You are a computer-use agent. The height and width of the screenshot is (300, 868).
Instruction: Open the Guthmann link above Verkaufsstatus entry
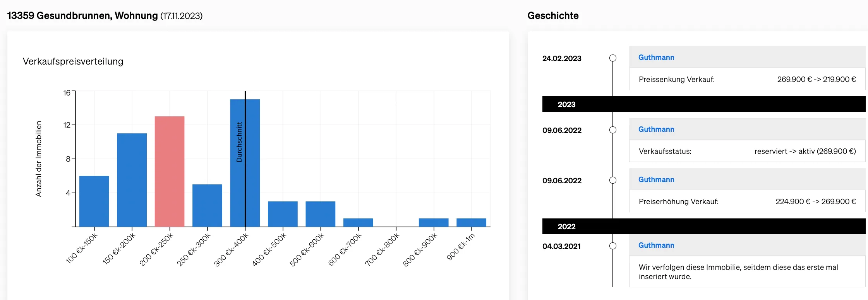click(x=656, y=130)
